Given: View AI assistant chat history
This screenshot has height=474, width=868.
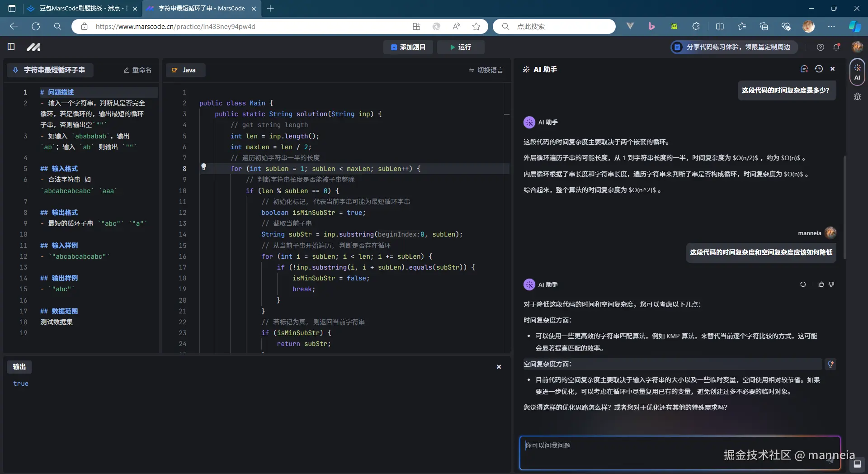Looking at the screenshot, I should point(819,69).
